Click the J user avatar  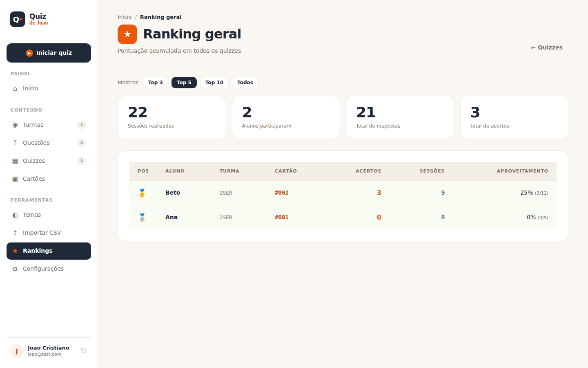[x=17, y=351]
